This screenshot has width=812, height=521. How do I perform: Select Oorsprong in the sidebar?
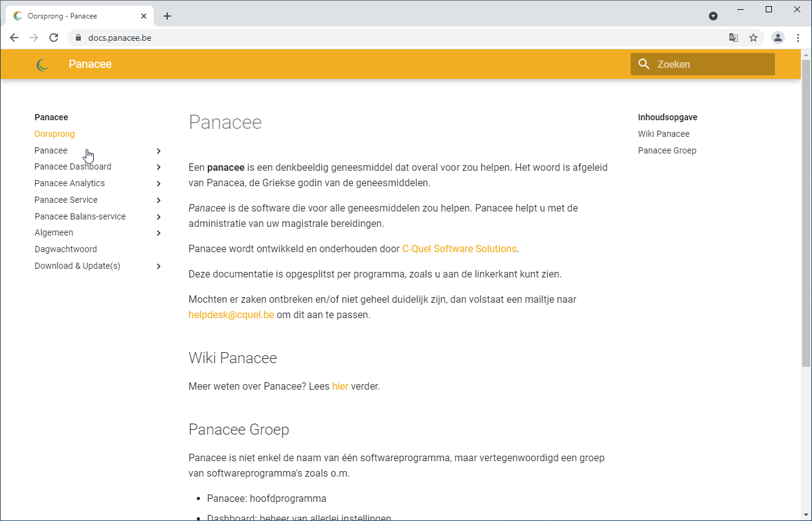pos(54,134)
